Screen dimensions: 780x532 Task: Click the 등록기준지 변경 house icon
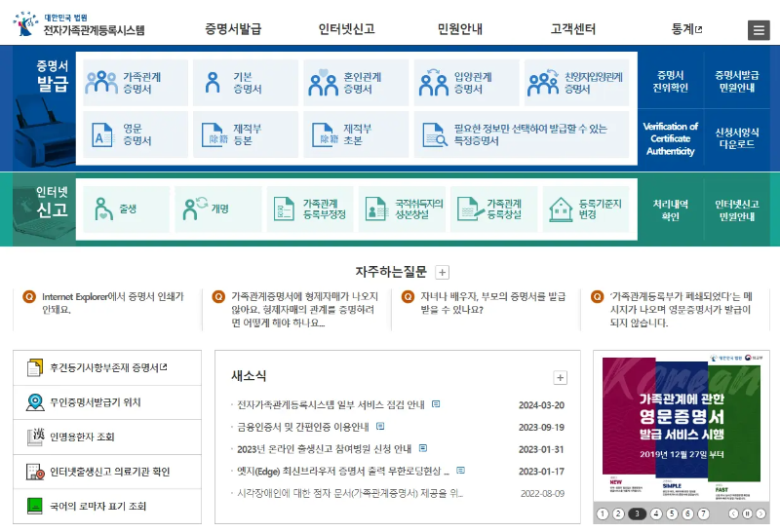point(561,209)
